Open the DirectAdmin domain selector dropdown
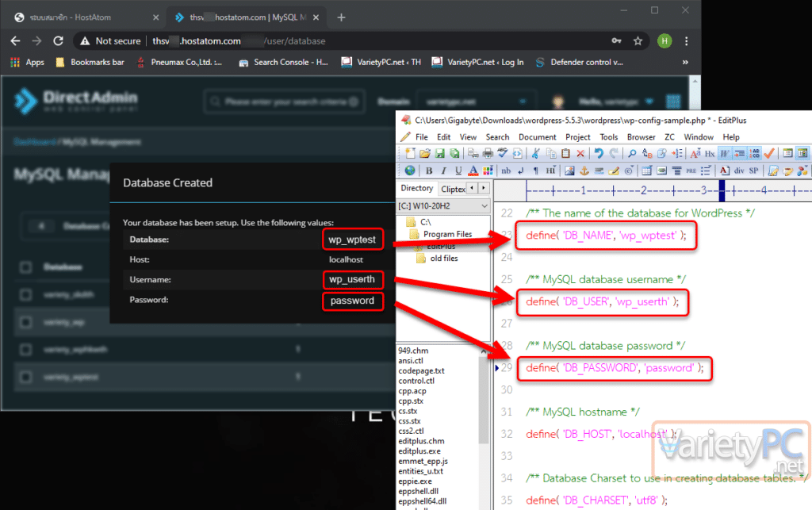Viewport: 812px width, 510px height. point(475,102)
